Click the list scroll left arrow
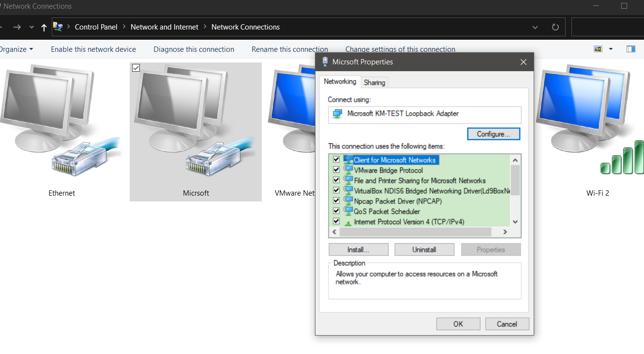 point(334,232)
